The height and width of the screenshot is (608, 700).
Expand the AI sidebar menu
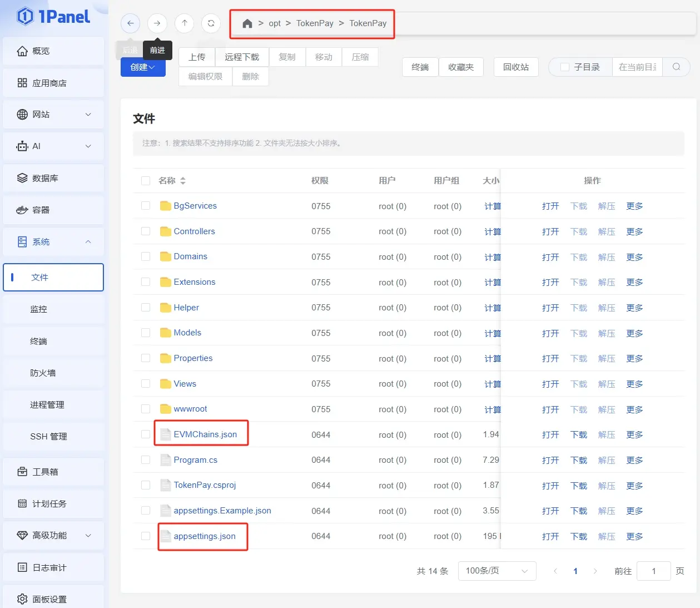tap(53, 146)
